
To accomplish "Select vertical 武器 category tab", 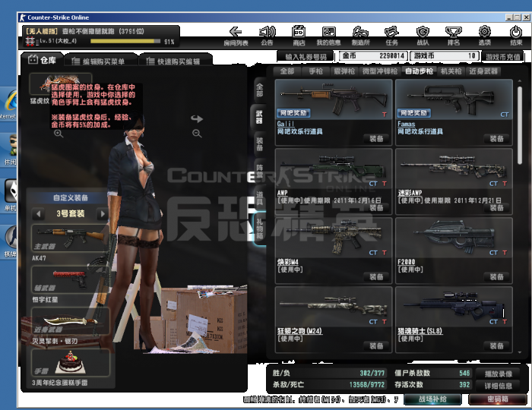I will click(259, 117).
